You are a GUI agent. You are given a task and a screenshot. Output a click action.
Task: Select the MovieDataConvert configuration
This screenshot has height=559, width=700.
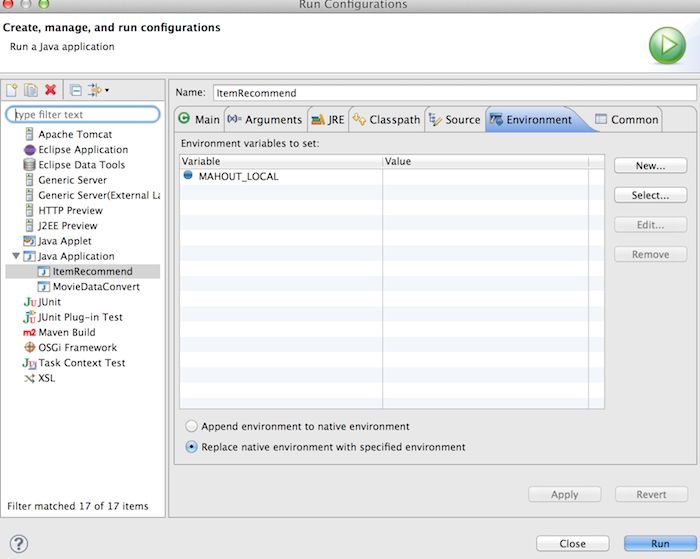tap(96, 287)
